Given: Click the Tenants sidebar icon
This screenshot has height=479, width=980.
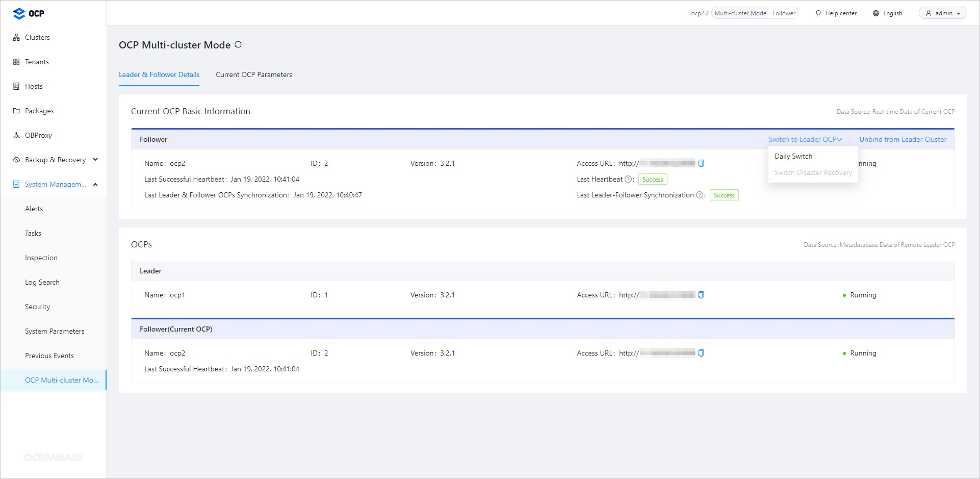Looking at the screenshot, I should coord(16,62).
